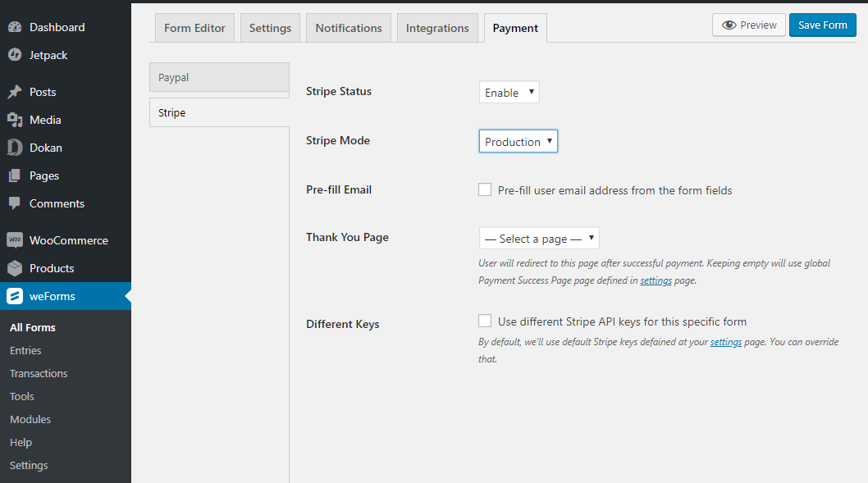Click the Posts pushpin icon

pyautogui.click(x=15, y=92)
